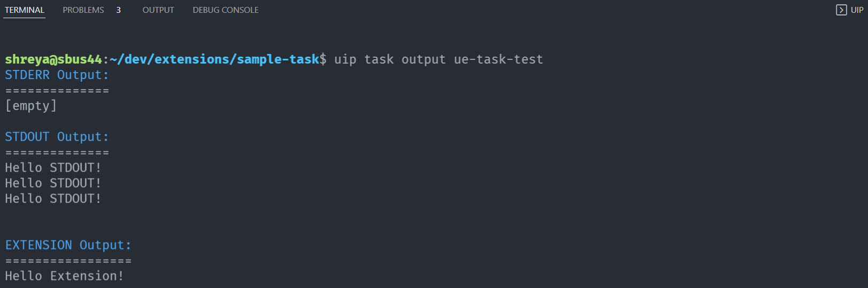Open the PROBLEMS tab

point(83,10)
